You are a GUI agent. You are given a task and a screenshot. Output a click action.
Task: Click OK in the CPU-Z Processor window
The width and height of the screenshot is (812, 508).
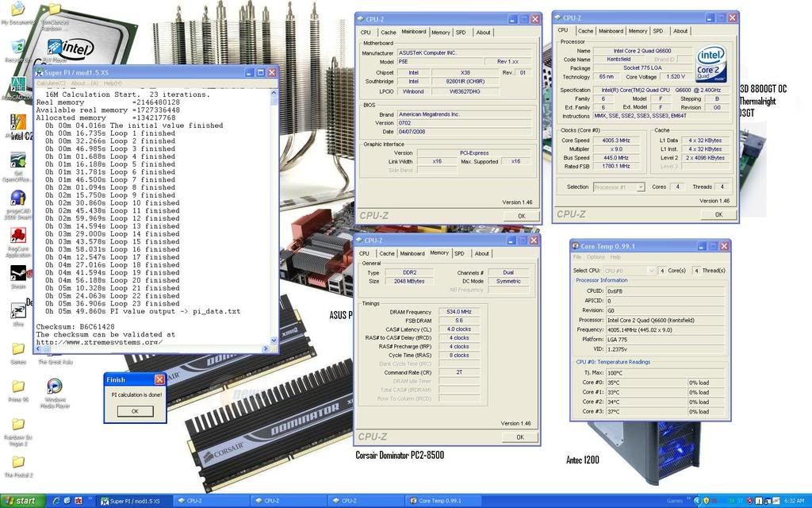click(x=718, y=214)
